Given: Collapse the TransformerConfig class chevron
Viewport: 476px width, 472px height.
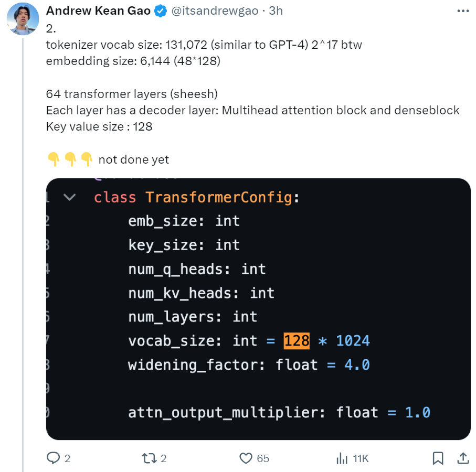Looking at the screenshot, I should pos(69,198).
